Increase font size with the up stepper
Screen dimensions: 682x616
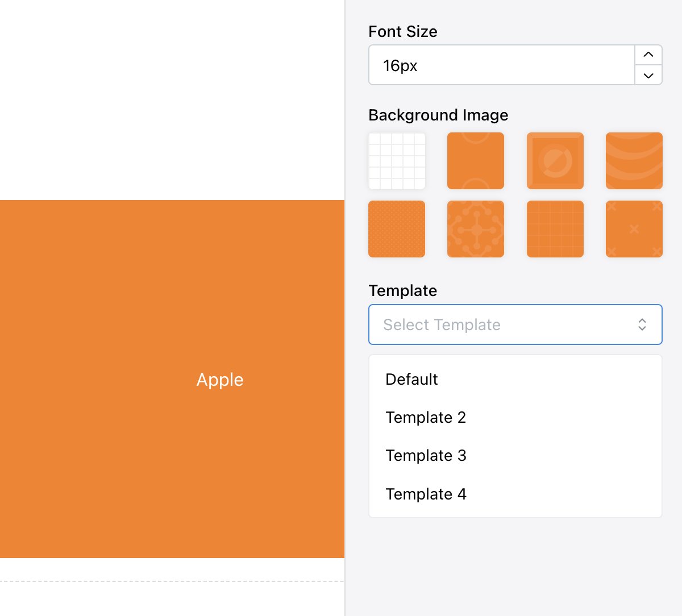tap(648, 55)
